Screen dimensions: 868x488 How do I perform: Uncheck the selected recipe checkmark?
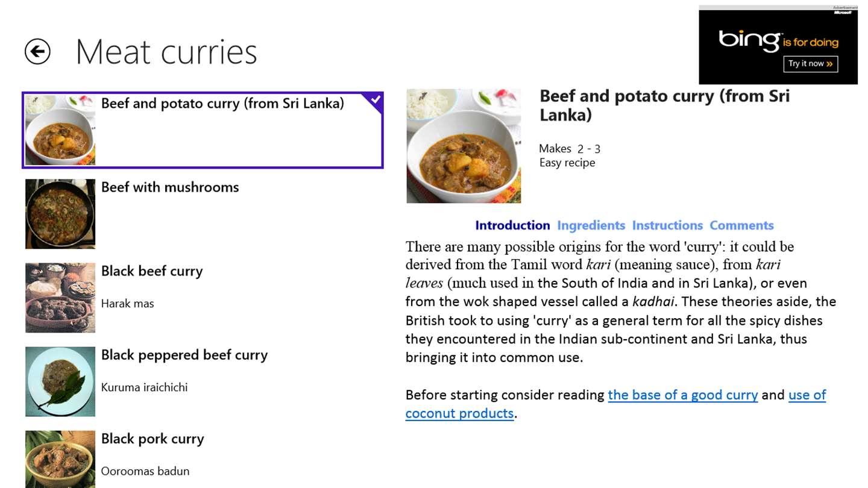375,100
